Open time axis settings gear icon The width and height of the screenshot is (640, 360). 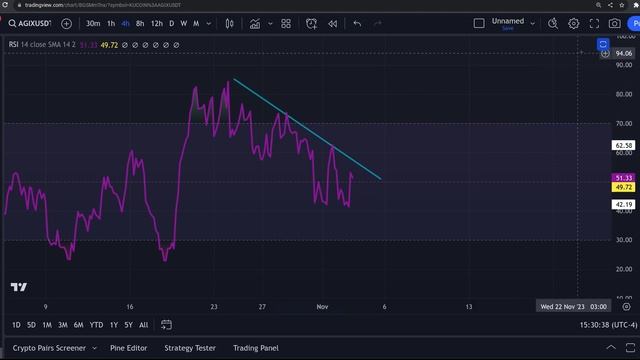626,307
